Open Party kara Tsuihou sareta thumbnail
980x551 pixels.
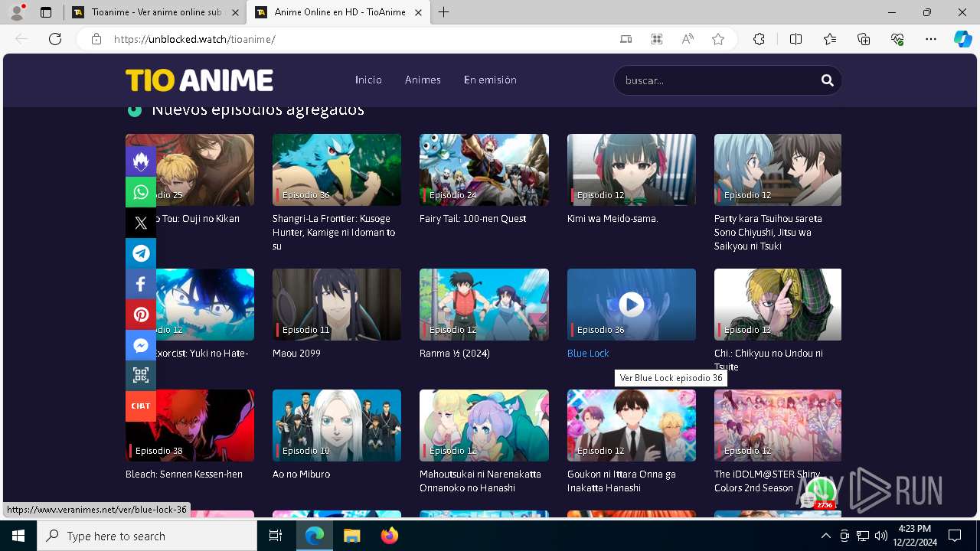click(778, 170)
